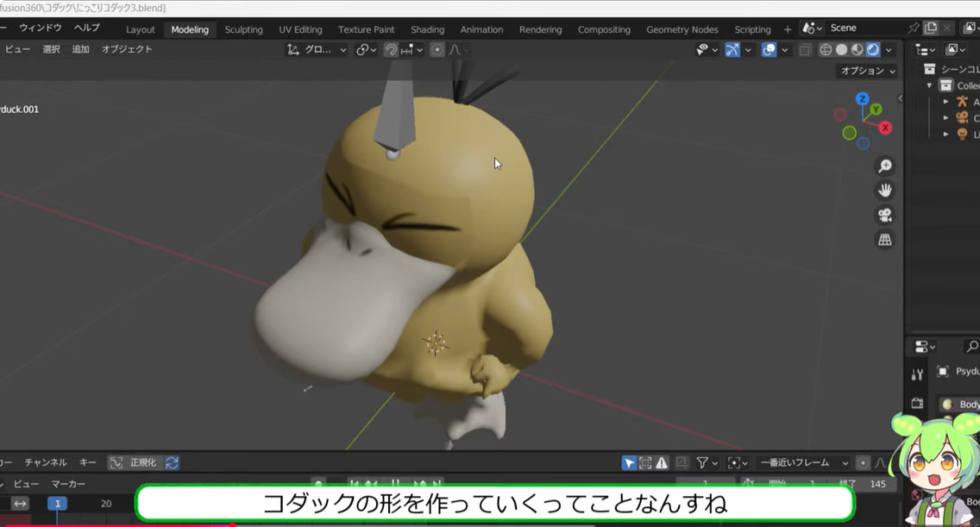The image size is (980, 527).
Task: Click the viewport zoom magnifier icon
Action: pyautogui.click(x=884, y=166)
